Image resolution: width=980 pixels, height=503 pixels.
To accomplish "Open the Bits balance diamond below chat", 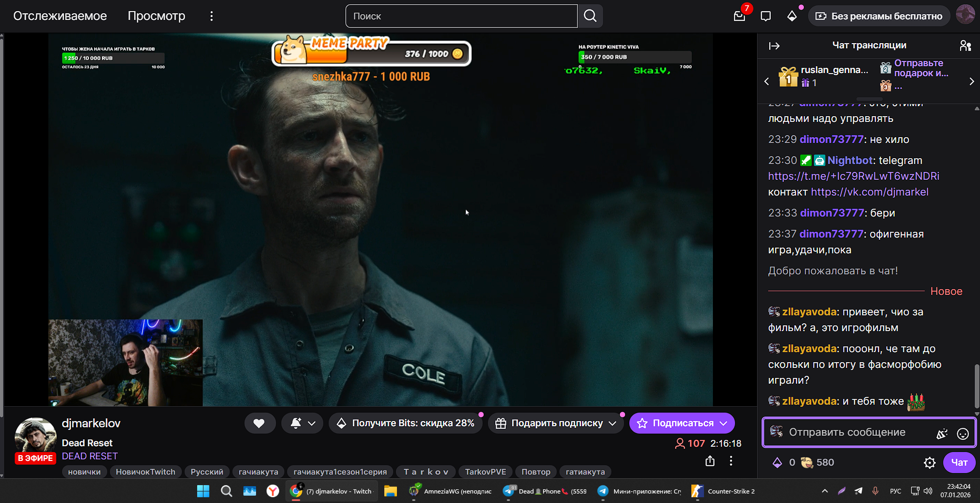I will 777,463.
